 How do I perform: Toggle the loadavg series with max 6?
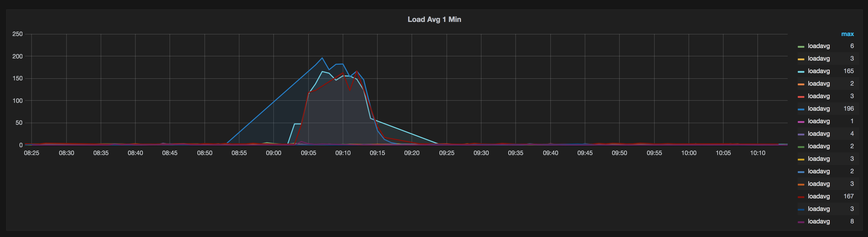(x=819, y=46)
